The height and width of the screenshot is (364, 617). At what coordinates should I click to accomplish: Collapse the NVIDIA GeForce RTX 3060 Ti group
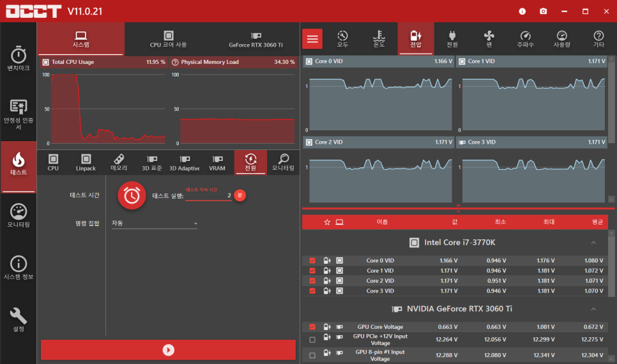[x=593, y=309]
